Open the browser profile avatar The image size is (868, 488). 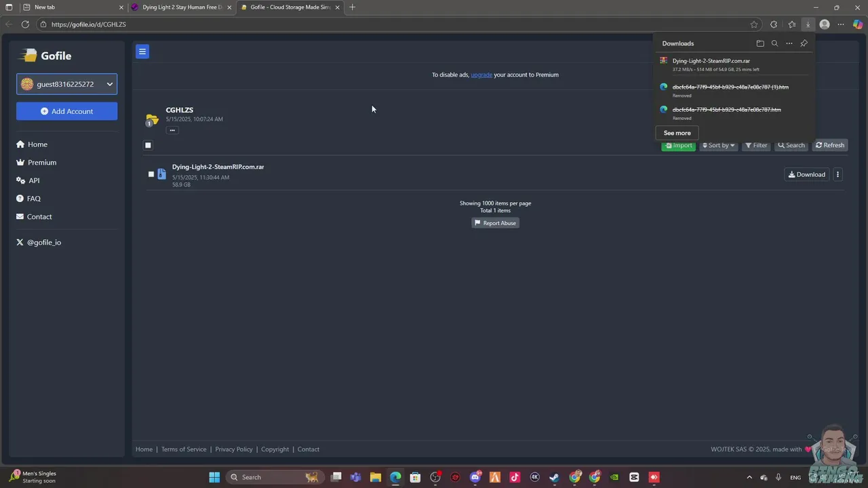point(825,24)
